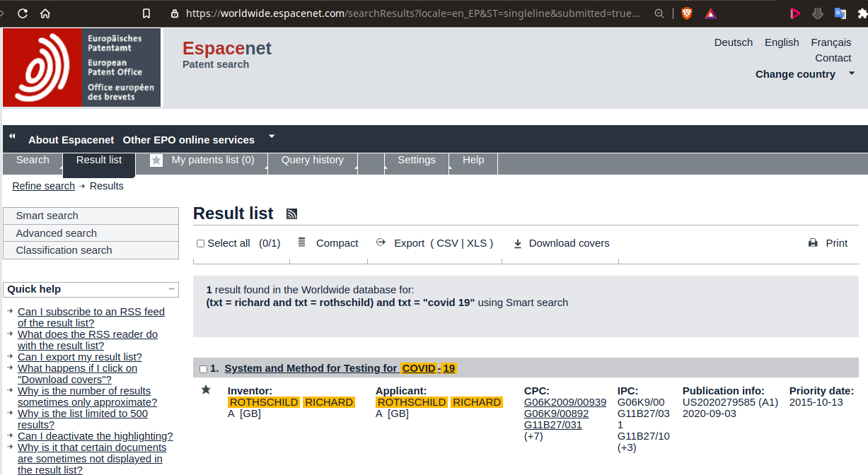Image resolution: width=868 pixels, height=475 pixels.
Task: Open the COVID-19 testing patent title link
Action: pyautogui.click(x=340, y=368)
